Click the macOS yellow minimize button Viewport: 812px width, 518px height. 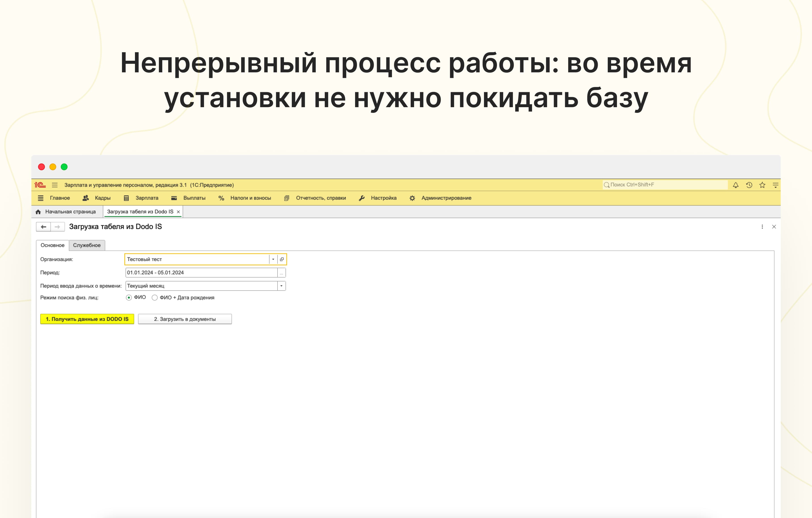tap(53, 167)
